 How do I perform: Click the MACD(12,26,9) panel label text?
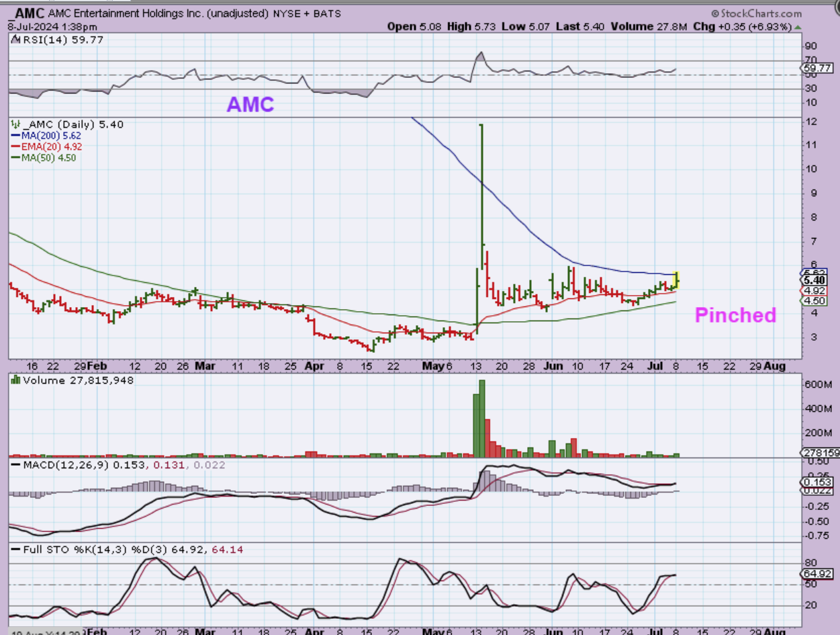click(x=64, y=465)
